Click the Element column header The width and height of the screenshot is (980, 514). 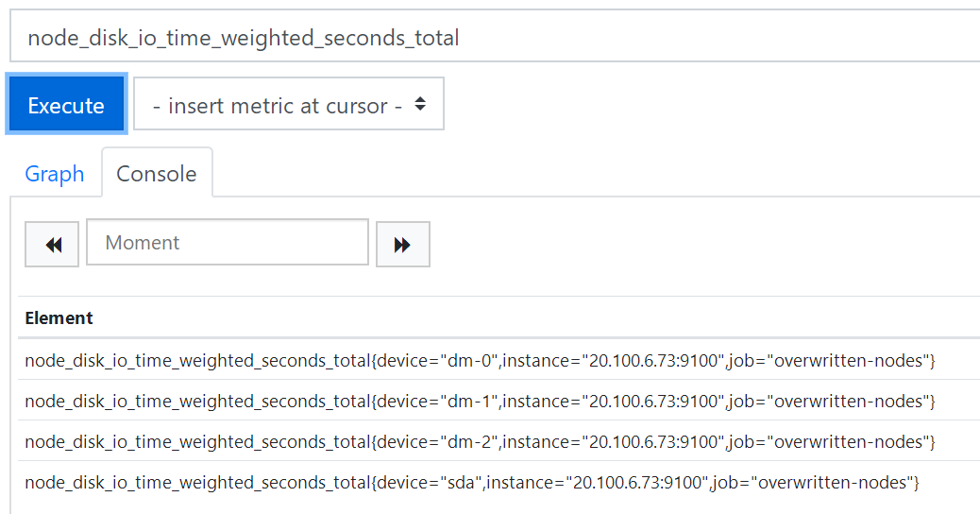(59, 318)
